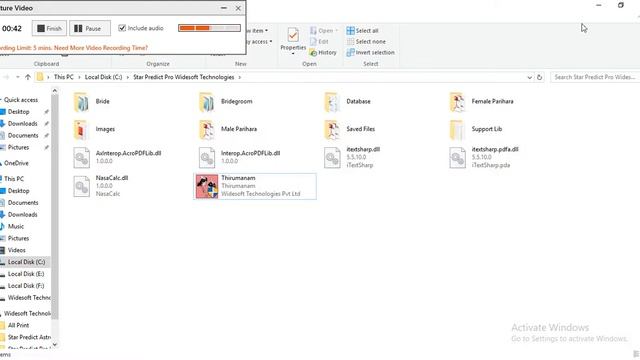
Task: Open Pictures under Quick access
Action: click(x=18, y=147)
